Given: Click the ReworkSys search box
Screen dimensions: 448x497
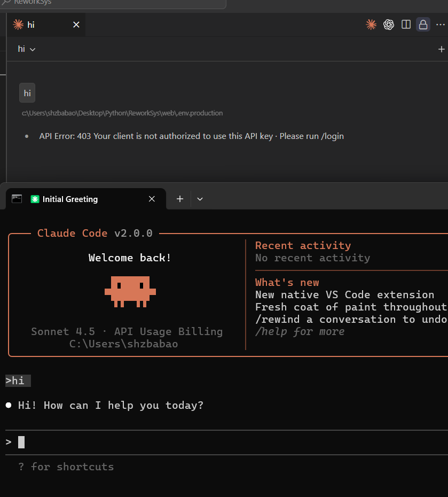Looking at the screenshot, I should pyautogui.click(x=113, y=3).
